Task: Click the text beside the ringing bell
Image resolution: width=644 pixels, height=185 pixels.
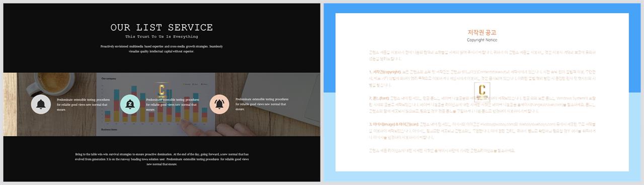Action: tap(262, 104)
